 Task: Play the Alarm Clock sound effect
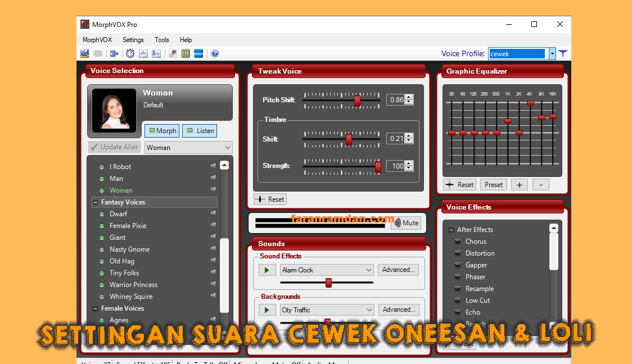[x=267, y=270]
